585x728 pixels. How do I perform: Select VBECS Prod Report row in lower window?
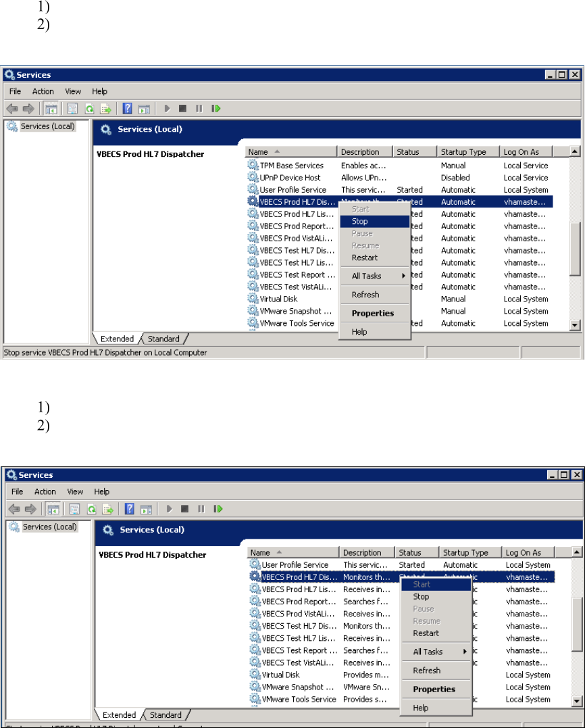coord(401,601)
